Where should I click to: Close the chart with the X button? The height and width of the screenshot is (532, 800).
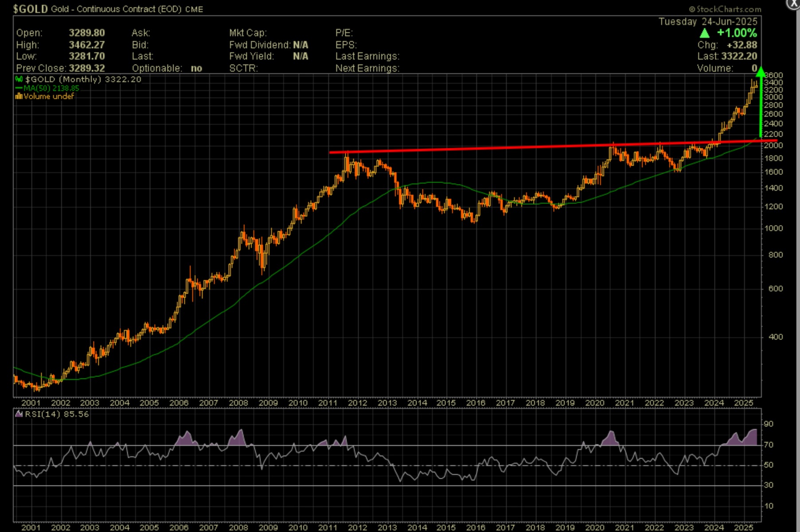(x=794, y=4)
